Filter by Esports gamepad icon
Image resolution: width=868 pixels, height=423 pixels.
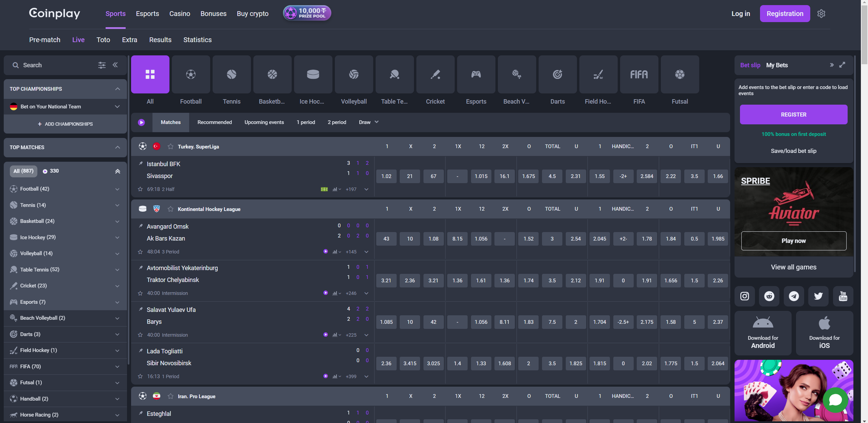coord(476,74)
